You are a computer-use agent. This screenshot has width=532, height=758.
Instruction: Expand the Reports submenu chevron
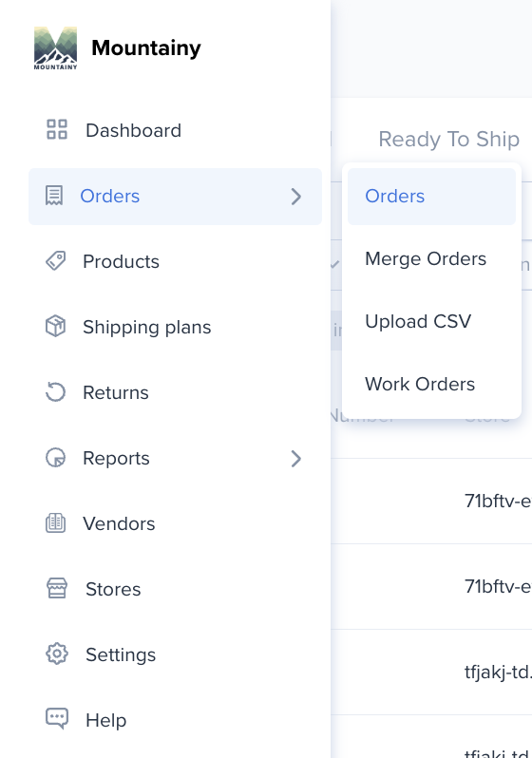296,458
